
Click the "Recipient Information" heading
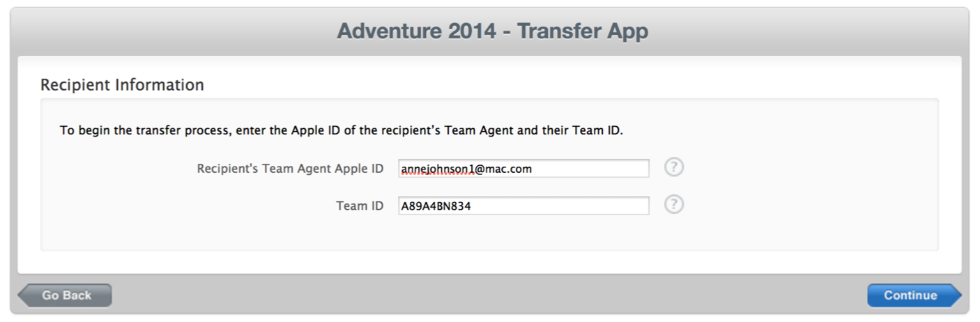click(122, 85)
